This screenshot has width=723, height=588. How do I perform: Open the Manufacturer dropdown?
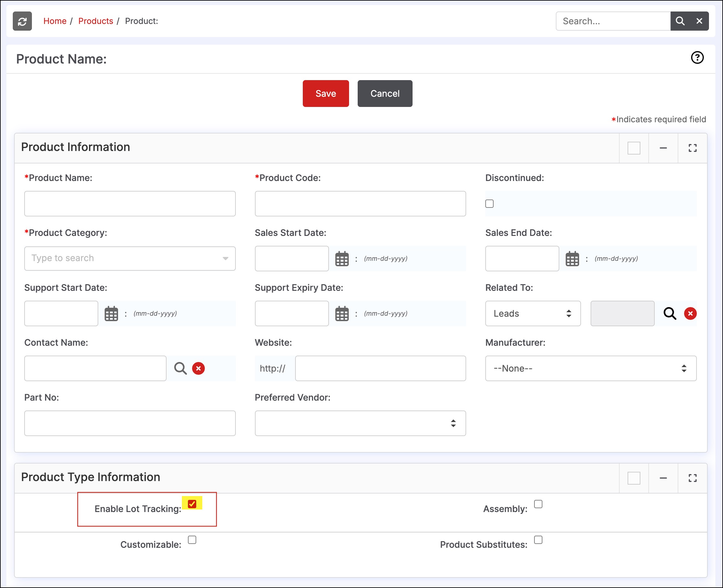(x=591, y=368)
